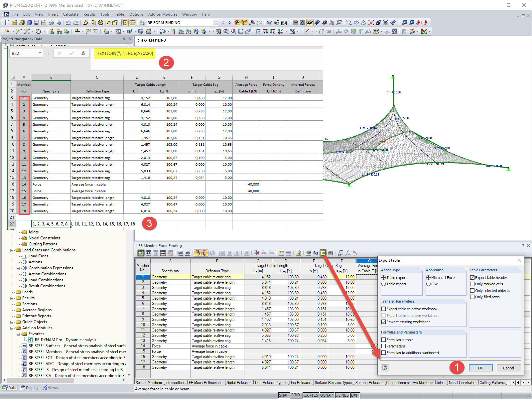Uncheck Rewrite existing worksheet

click(384, 322)
